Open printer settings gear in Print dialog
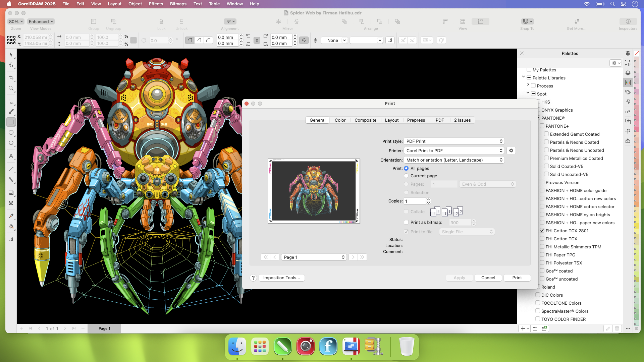The image size is (644, 362). pos(511,150)
